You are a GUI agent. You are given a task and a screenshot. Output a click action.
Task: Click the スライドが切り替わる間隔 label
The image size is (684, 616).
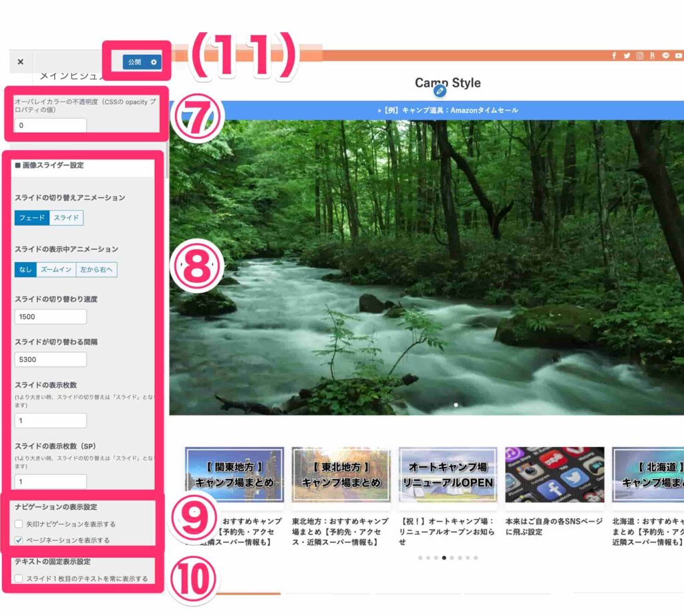(x=56, y=342)
